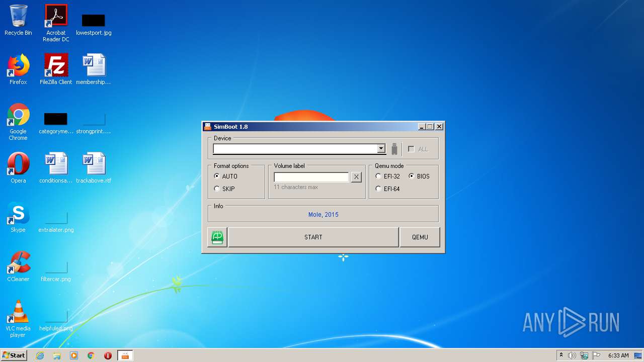
Task: Click the USB drive icon beside Device dropdown
Action: pyautogui.click(x=394, y=149)
